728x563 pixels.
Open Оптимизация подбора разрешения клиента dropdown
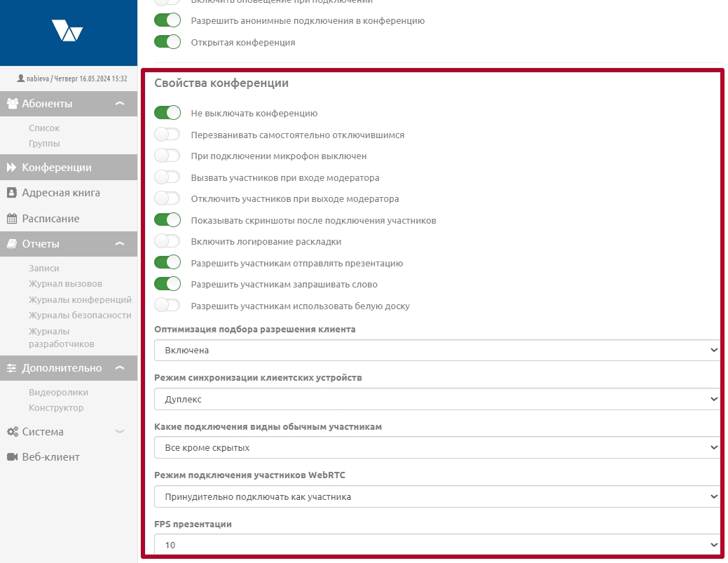tap(437, 350)
